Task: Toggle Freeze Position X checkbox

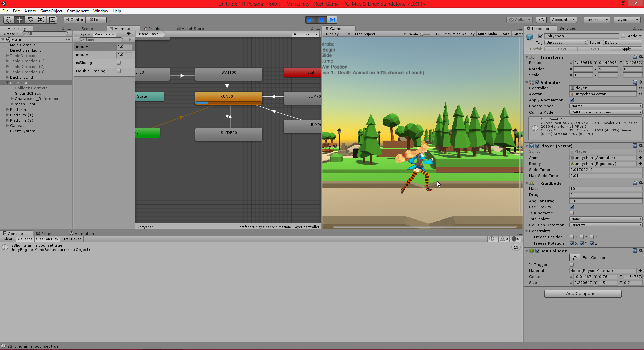Action: tap(572, 237)
